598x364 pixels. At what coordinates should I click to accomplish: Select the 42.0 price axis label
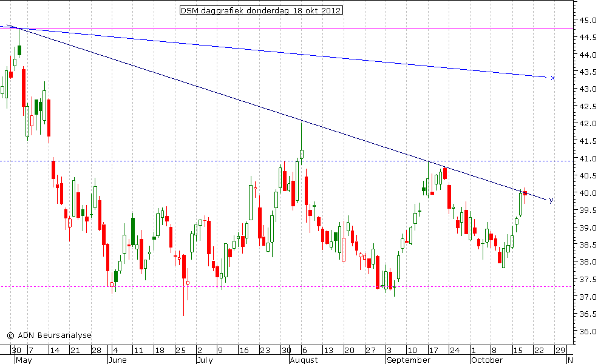coord(588,124)
